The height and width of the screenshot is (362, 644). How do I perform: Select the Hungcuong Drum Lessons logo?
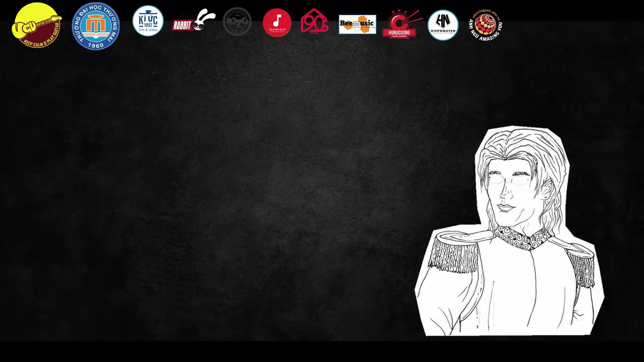coord(401,24)
